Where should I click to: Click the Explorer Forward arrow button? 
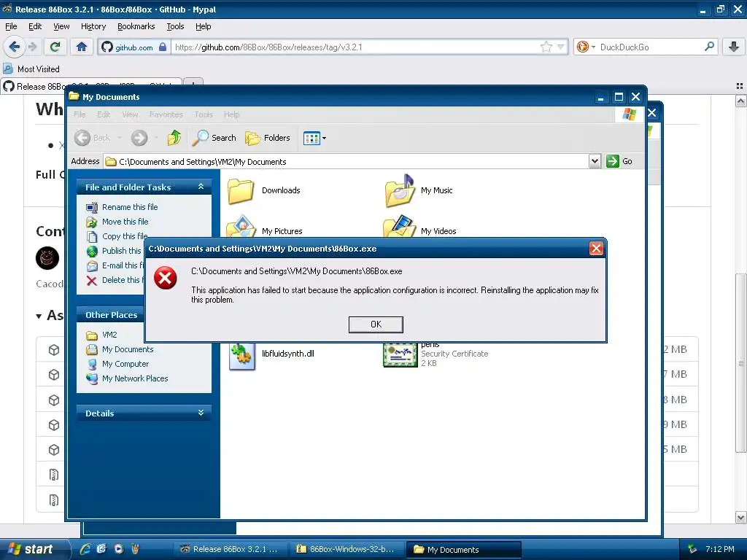(139, 138)
